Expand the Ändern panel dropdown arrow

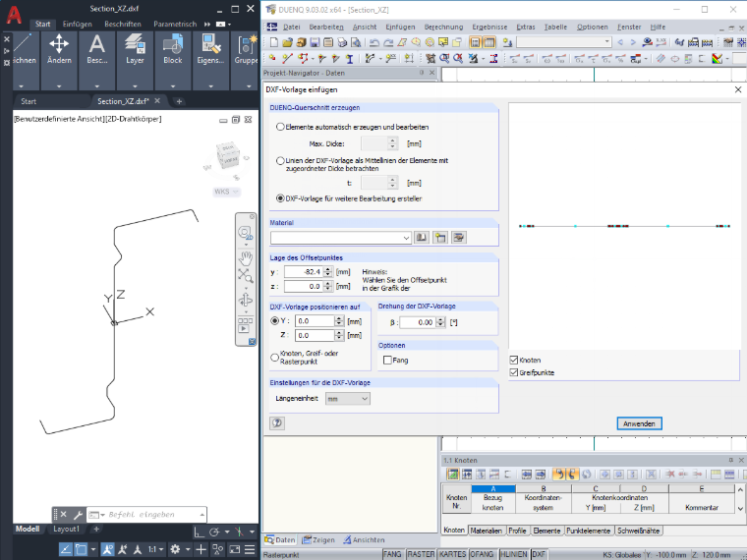(x=59, y=86)
